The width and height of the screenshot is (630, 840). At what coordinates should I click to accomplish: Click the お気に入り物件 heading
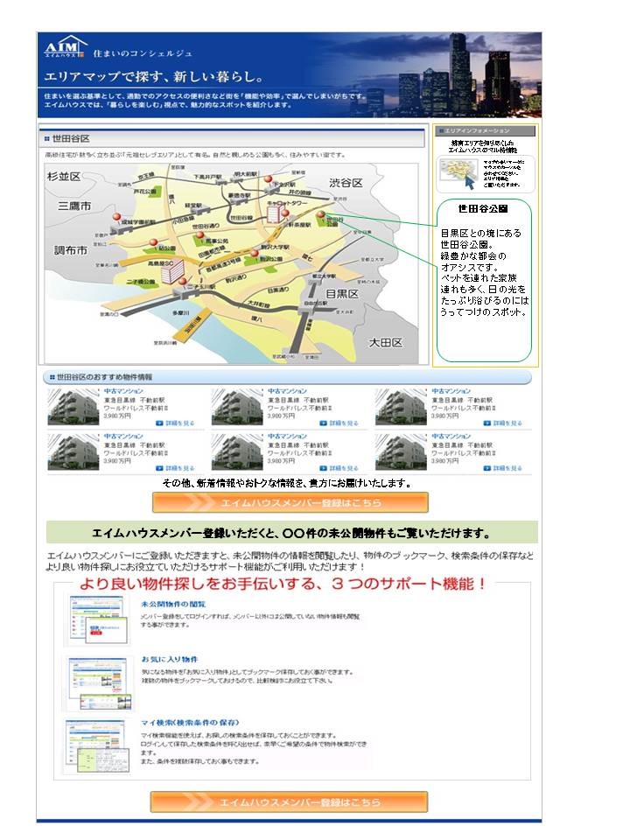point(169,659)
